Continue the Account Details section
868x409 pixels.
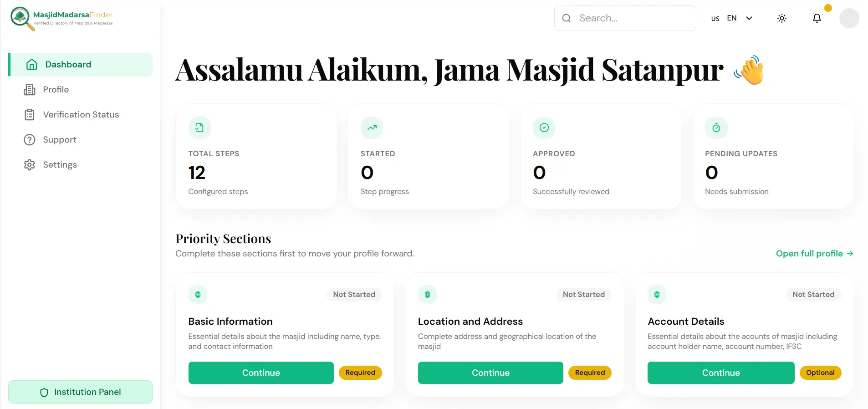pos(721,373)
